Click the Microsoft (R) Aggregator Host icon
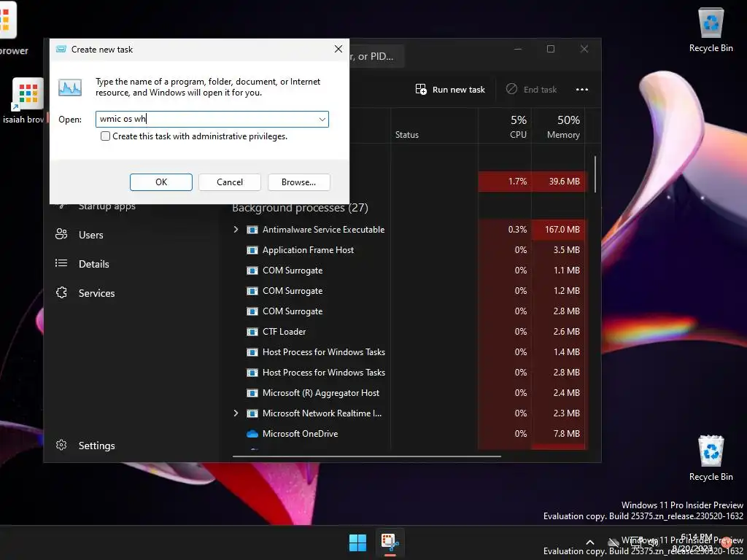Screen dimensions: 747x560 (x=252, y=393)
